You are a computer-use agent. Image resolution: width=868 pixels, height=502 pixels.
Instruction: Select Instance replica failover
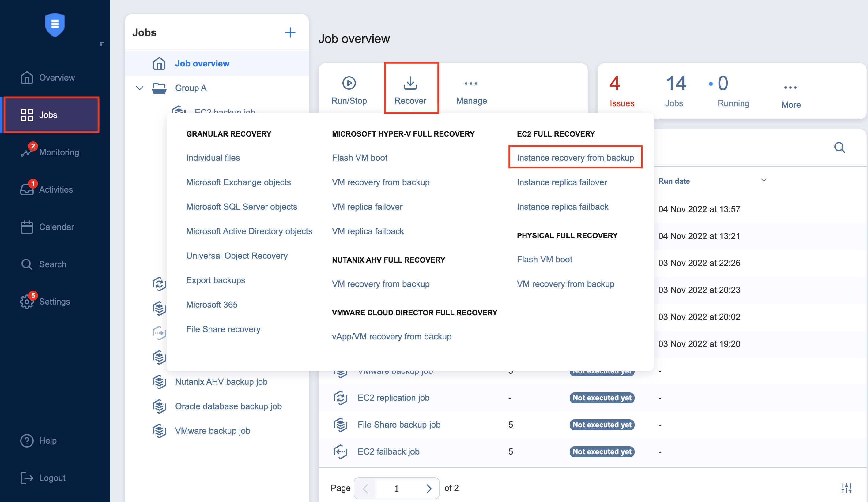point(562,182)
